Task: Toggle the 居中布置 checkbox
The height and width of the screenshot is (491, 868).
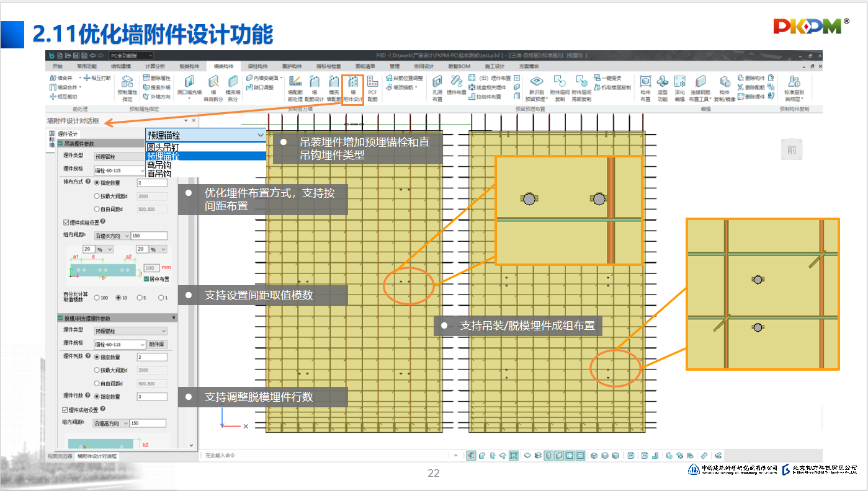Action: [x=146, y=279]
